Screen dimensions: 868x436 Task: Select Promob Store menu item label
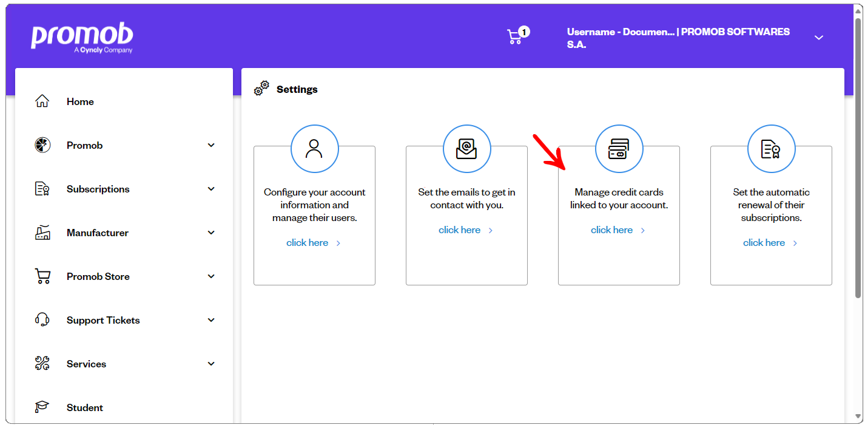98,276
